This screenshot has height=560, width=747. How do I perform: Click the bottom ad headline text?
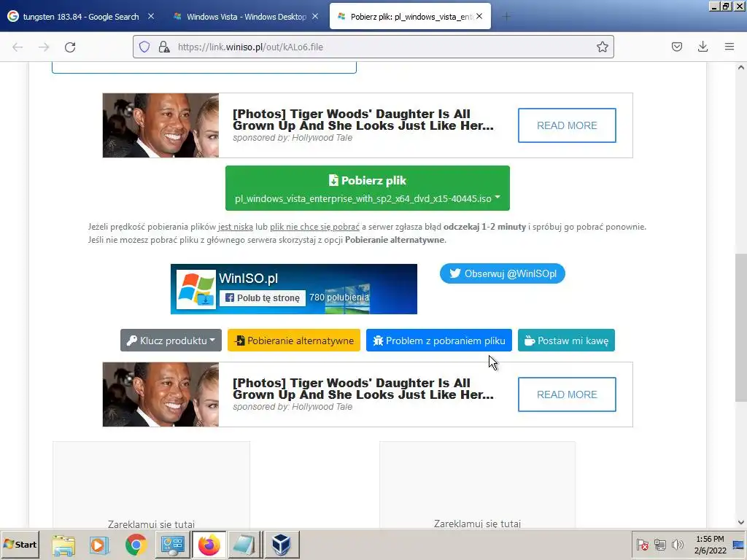[363, 389]
